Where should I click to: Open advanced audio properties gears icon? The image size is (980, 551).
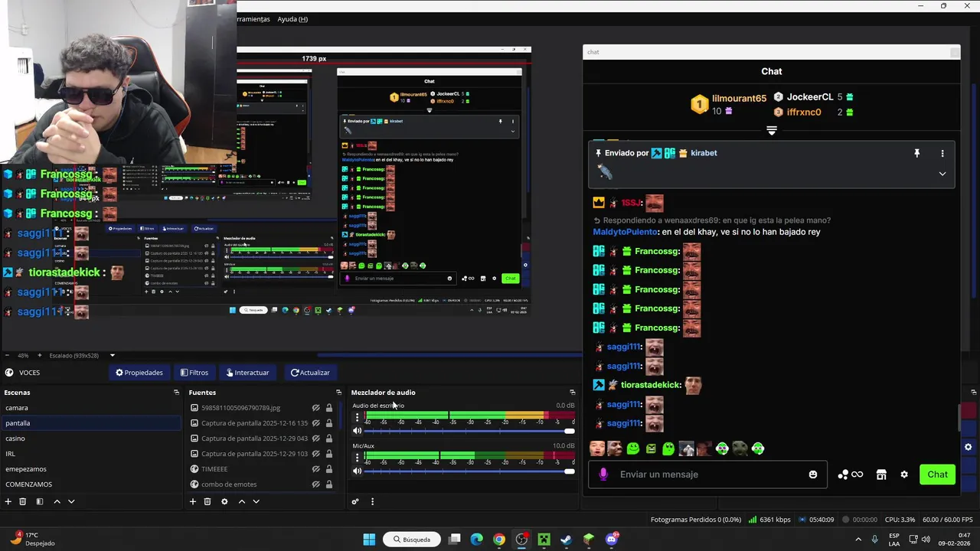pos(355,501)
